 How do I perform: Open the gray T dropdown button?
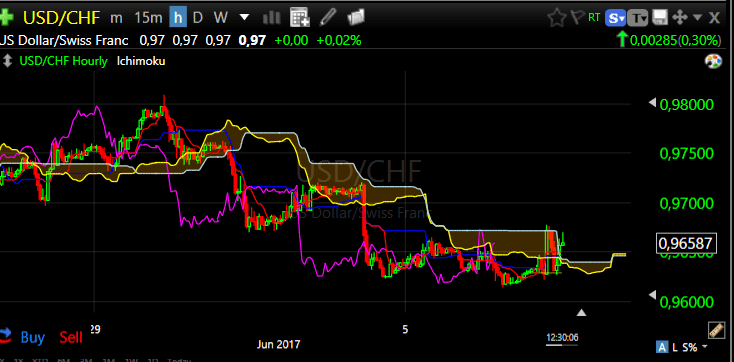(x=637, y=18)
